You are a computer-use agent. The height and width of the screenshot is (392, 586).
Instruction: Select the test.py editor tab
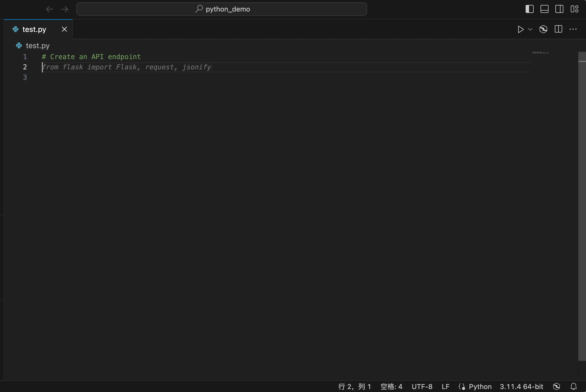coord(34,30)
